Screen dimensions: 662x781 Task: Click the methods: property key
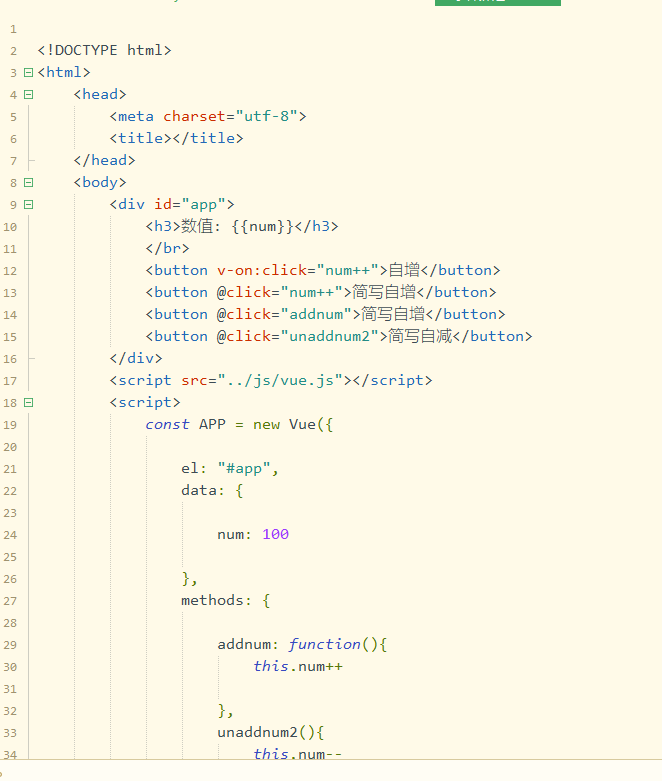(x=216, y=600)
